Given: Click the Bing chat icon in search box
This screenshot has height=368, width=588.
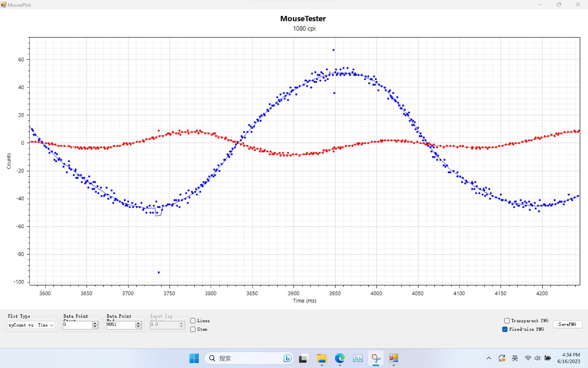Looking at the screenshot, I should click(287, 358).
